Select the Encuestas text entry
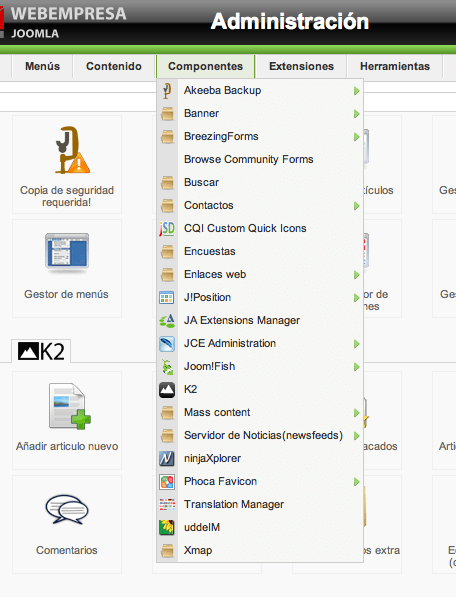The width and height of the screenshot is (456, 597). tap(210, 251)
